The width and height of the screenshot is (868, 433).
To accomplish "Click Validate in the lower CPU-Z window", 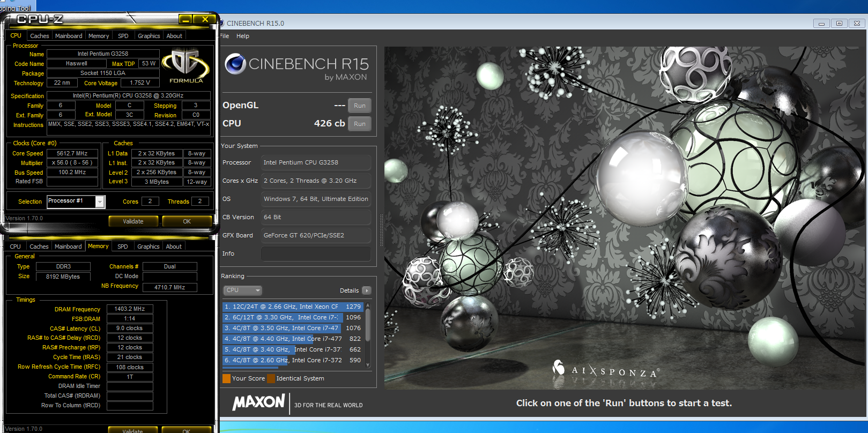I will pos(132,430).
